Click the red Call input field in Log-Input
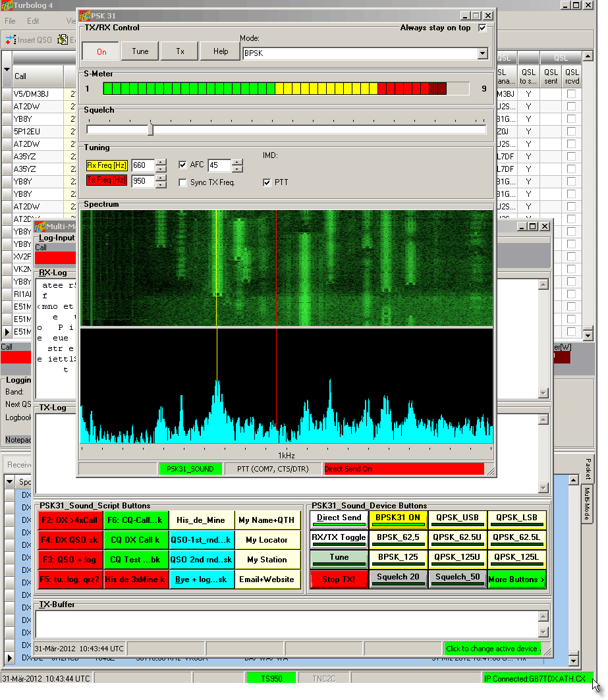Viewport: 608px width, 700px height. click(55, 258)
